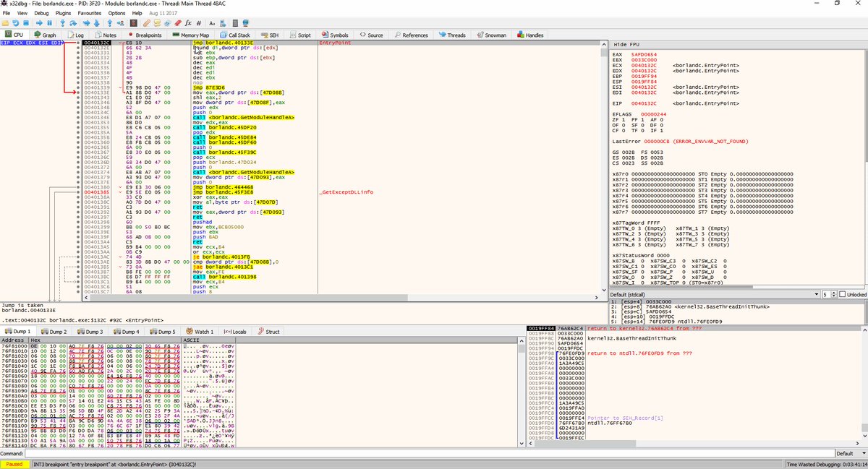Viewport: 868px width, 469px height.
Task: Open the Debug menu
Action: click(x=42, y=13)
